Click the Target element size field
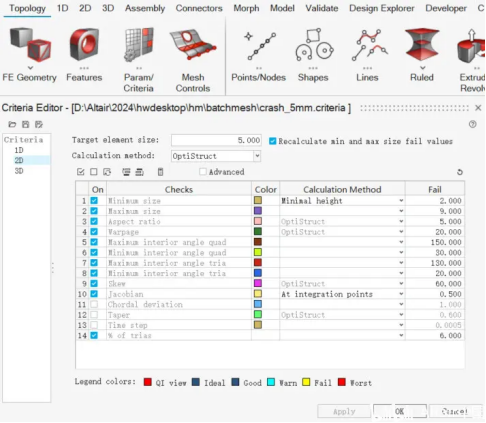 [x=216, y=140]
